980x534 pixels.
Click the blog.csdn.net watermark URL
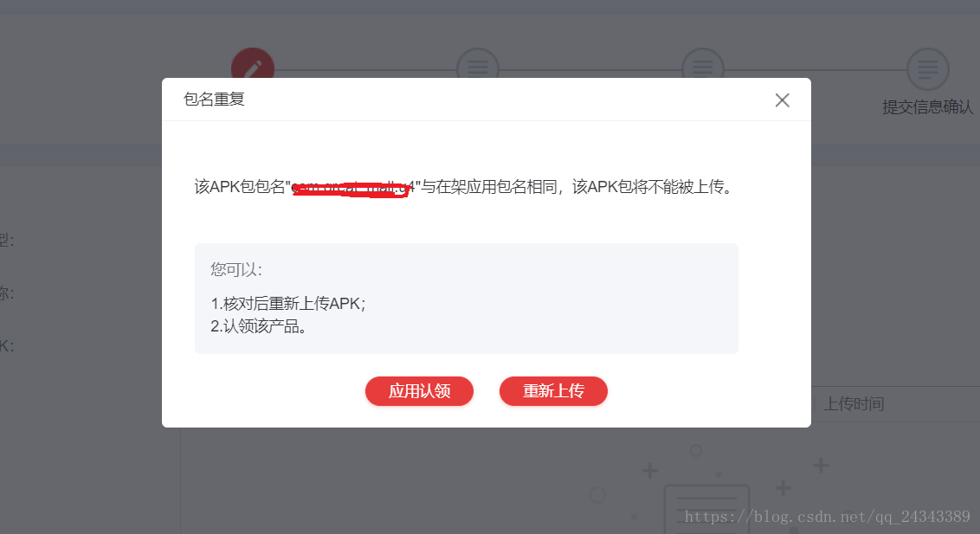827,517
